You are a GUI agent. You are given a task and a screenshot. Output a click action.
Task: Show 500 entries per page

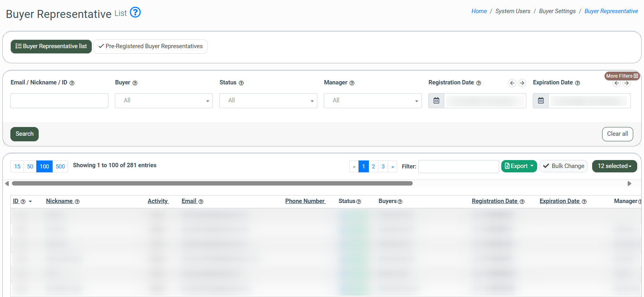60,166
